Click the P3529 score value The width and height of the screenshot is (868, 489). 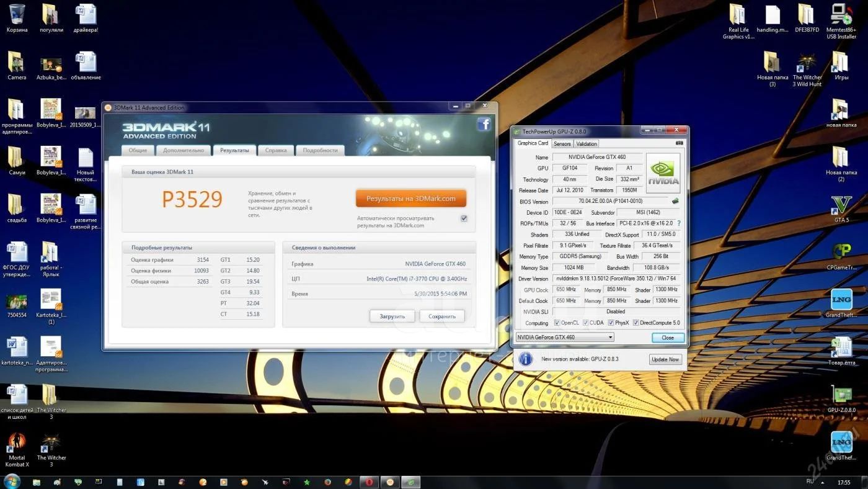(192, 199)
